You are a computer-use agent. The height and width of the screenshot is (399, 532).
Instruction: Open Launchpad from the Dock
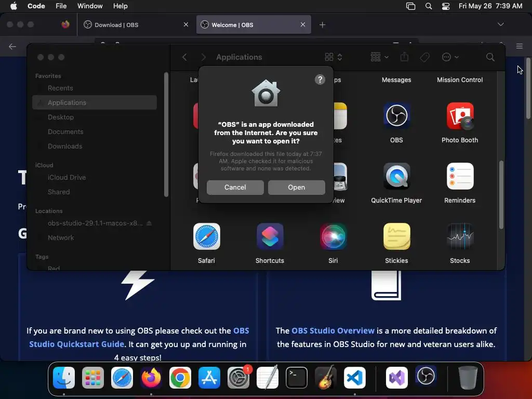[x=93, y=378]
